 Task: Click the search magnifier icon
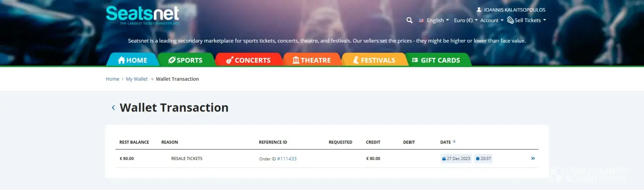(409, 20)
